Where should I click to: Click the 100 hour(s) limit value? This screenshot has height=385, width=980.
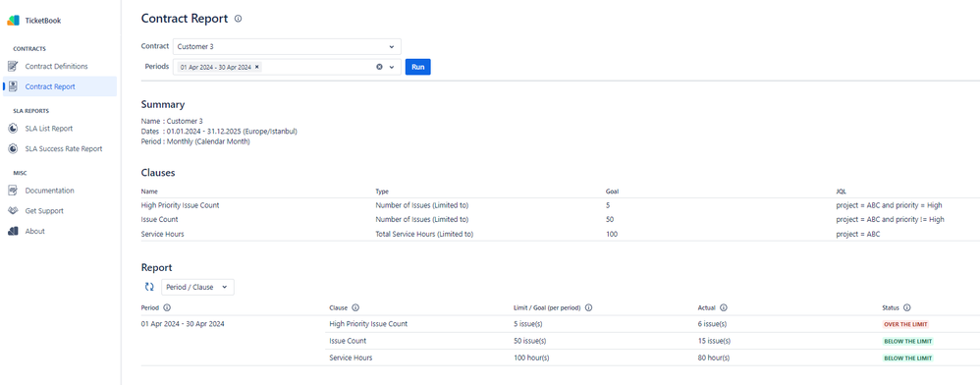(531, 357)
